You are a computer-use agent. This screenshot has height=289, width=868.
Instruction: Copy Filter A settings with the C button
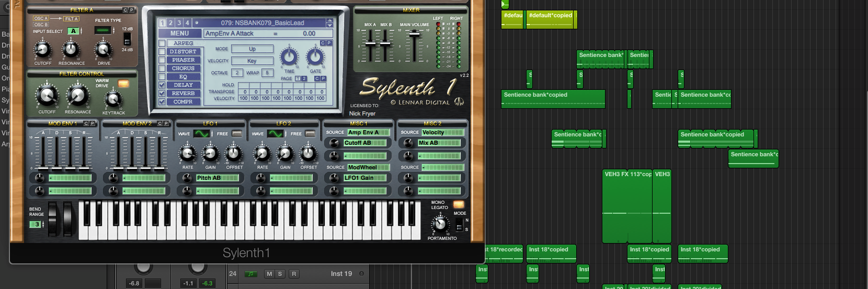[125, 10]
